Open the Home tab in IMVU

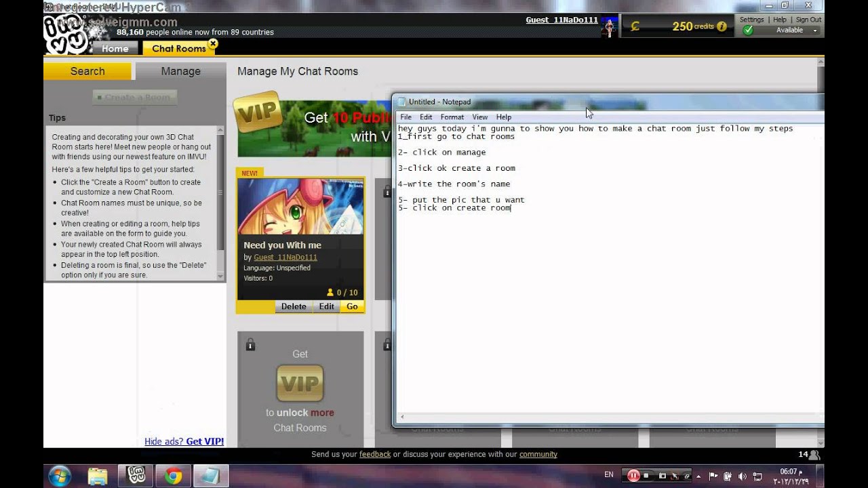(115, 48)
